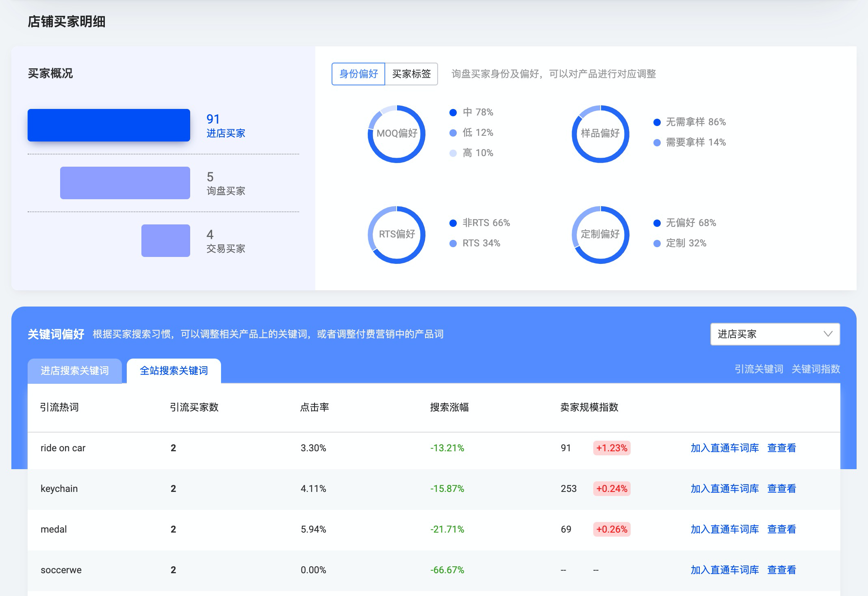Click the 中 78% legend dot
This screenshot has height=596, width=868.
[x=453, y=113]
